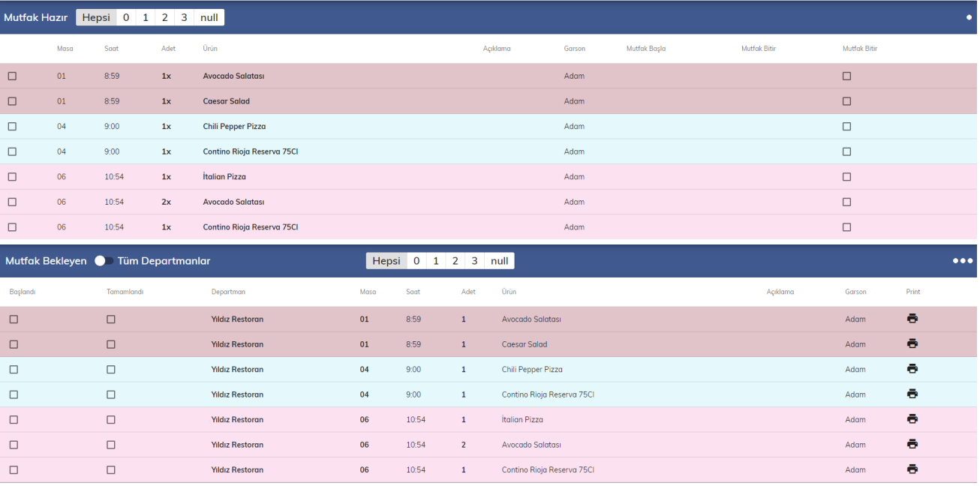Toggle the Tüm Departmanlar switch
Viewport: 980px width, 486px height.
[x=104, y=261]
